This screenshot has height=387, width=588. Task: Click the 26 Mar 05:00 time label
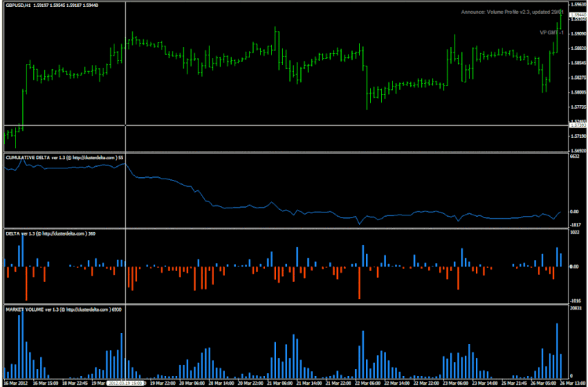545,383
